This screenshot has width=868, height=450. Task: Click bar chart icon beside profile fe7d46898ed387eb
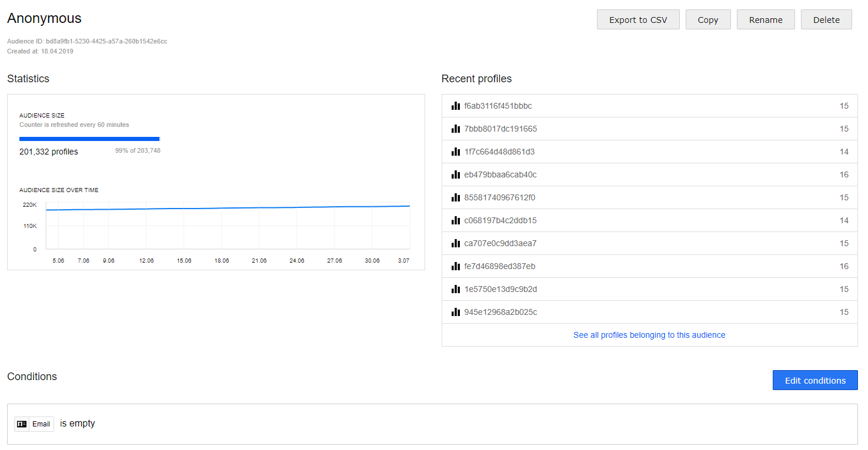click(455, 267)
